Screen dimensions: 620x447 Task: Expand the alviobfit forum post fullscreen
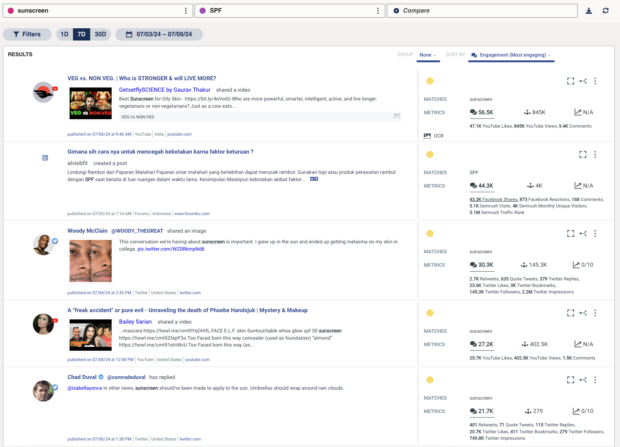click(583, 154)
